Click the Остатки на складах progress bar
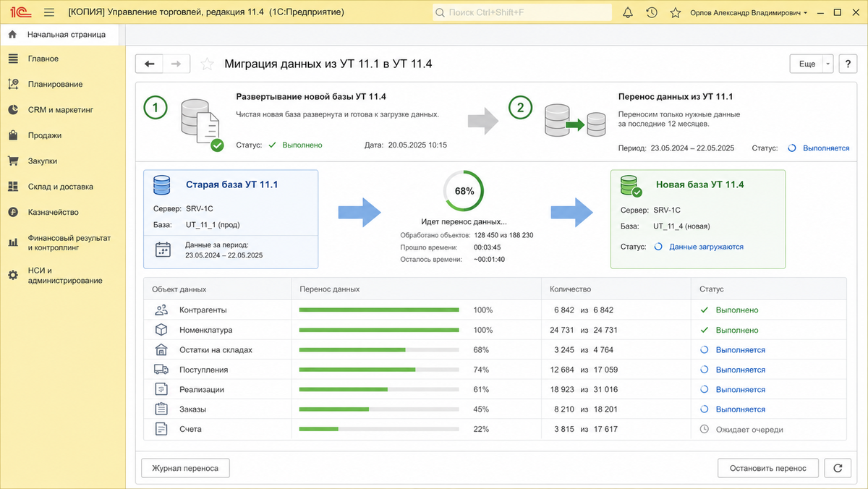 click(x=379, y=350)
